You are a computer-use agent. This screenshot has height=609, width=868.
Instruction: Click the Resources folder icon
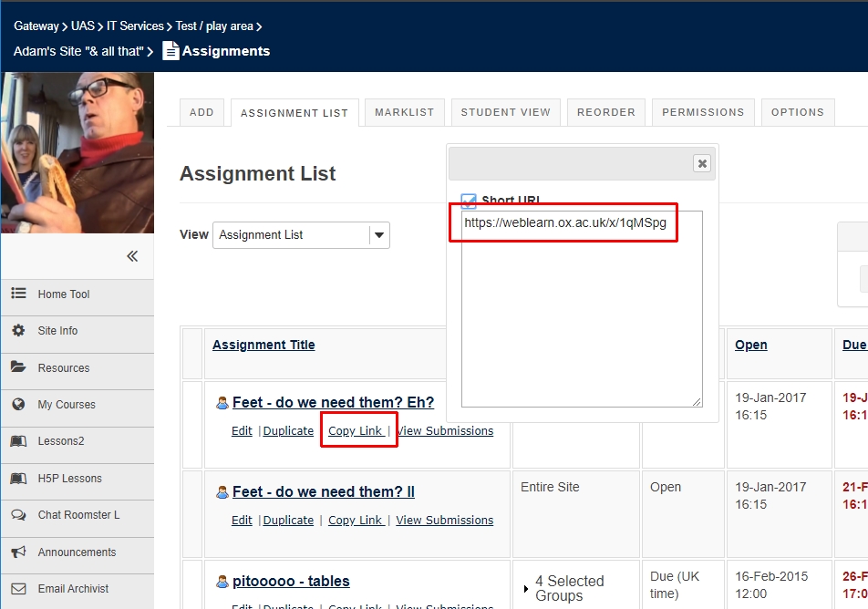(x=18, y=367)
